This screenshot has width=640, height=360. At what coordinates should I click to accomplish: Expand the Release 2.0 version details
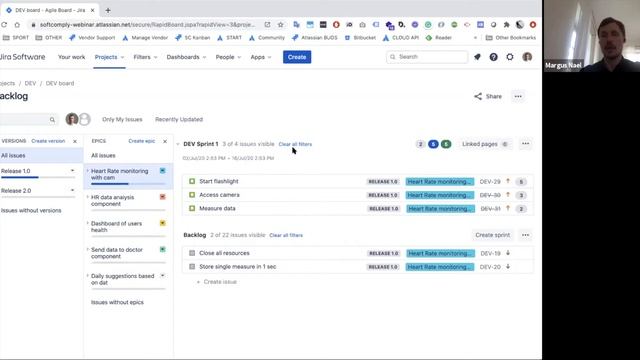[x=72, y=190]
